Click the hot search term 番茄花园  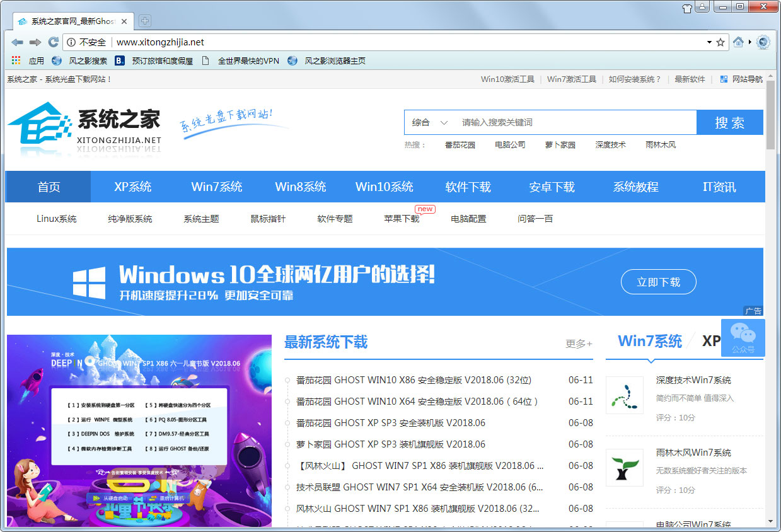click(x=460, y=145)
